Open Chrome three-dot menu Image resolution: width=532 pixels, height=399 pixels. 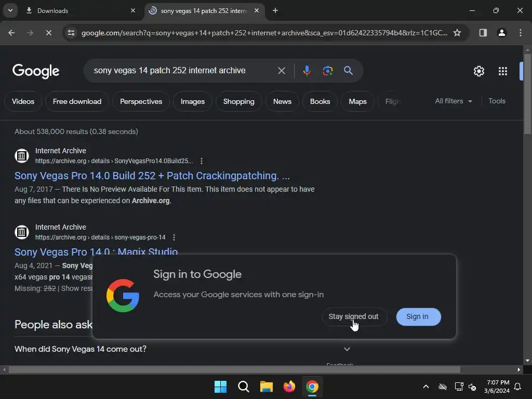coord(520,33)
